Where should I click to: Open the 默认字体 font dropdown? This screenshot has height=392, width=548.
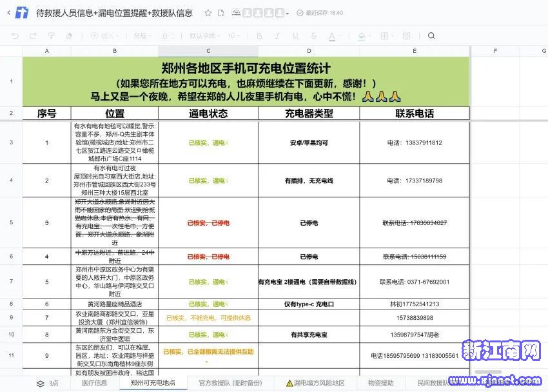click(205, 35)
